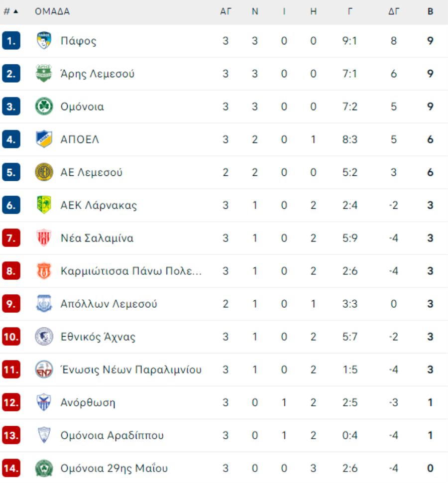The height and width of the screenshot is (483, 448).
Task: Sort table by the ΔΓ column header
Action: [394, 11]
